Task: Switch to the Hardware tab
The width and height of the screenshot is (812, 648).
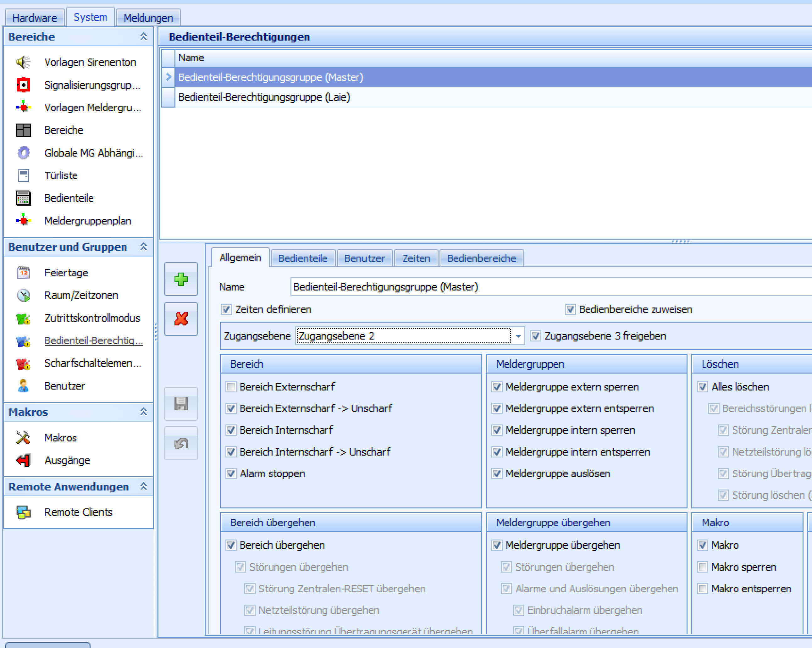Action: (x=34, y=18)
